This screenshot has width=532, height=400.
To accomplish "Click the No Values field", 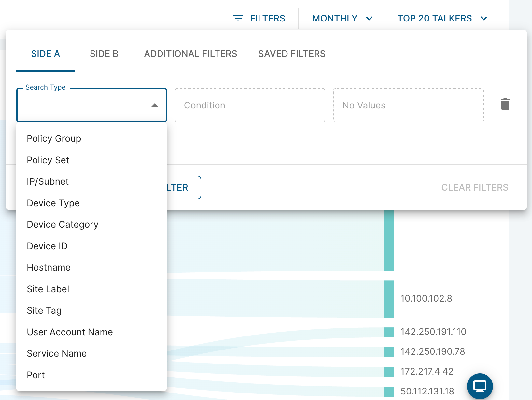I will tap(408, 105).
